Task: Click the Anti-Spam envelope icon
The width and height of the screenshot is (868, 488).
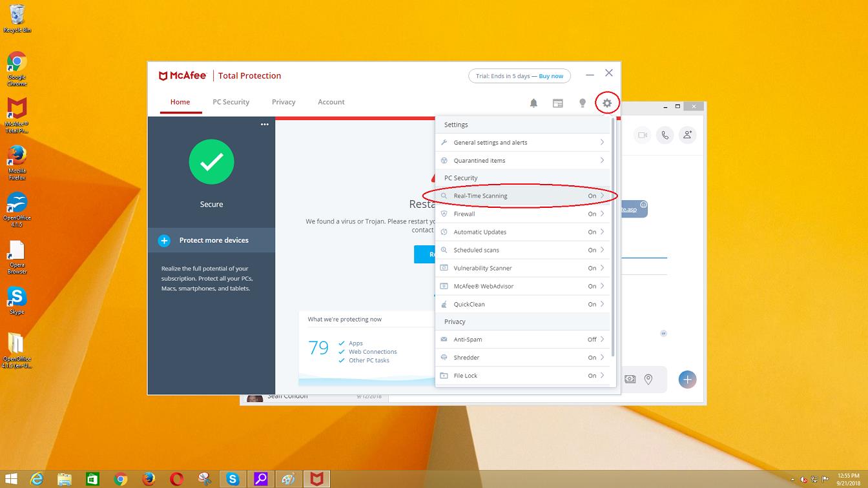Action: pyautogui.click(x=444, y=340)
